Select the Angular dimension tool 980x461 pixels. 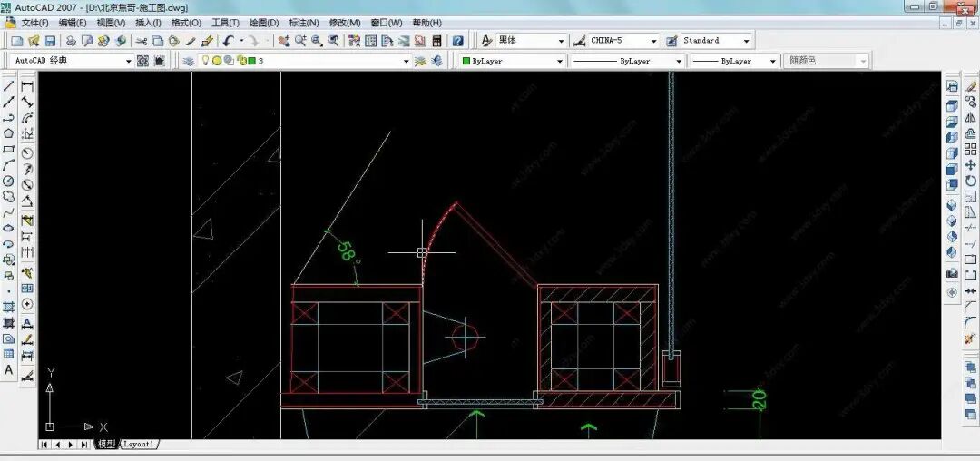tap(27, 201)
